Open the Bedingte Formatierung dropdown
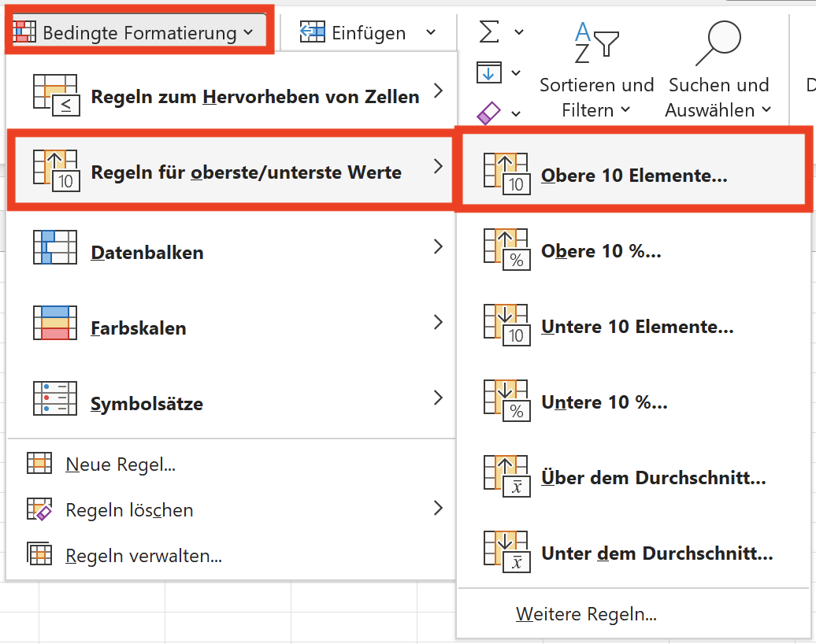The width and height of the screenshot is (816, 644). coord(139,32)
